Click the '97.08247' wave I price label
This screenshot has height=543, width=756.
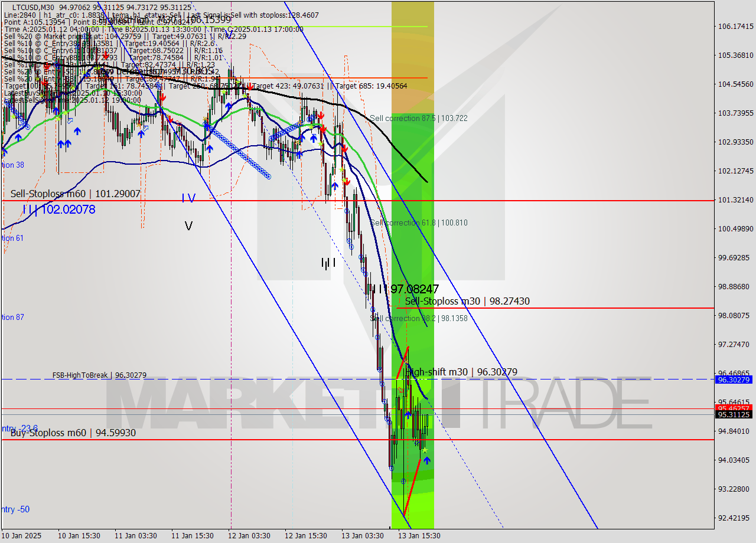pyautogui.click(x=415, y=289)
